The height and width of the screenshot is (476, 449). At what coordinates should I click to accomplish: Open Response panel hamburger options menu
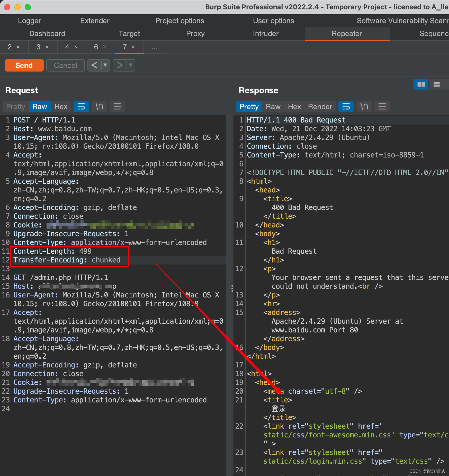pos(382,107)
